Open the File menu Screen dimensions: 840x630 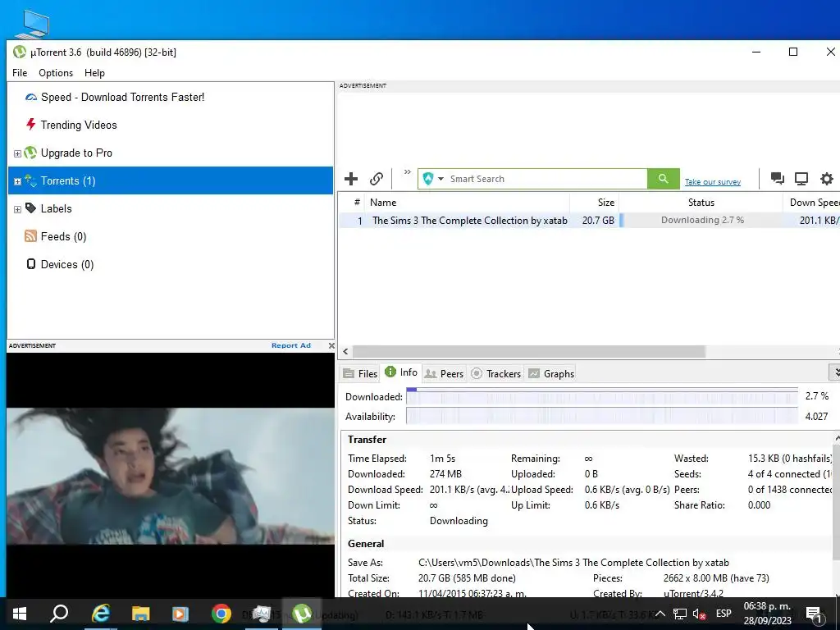point(20,73)
